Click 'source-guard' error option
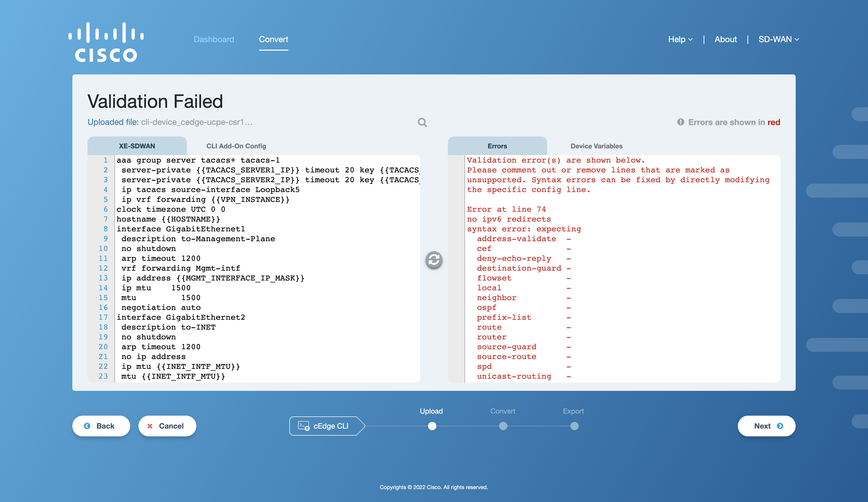The width and height of the screenshot is (868, 502). pyautogui.click(x=506, y=347)
